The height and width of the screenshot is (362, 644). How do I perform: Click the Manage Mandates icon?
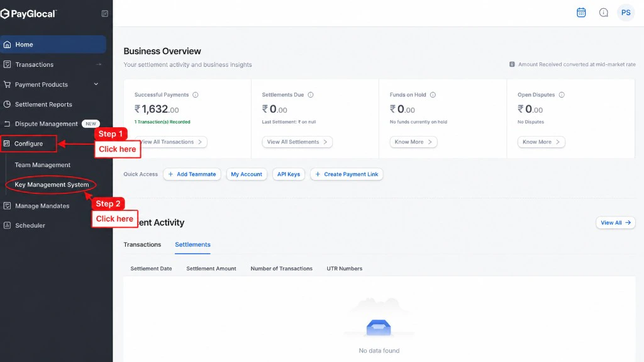(x=7, y=206)
